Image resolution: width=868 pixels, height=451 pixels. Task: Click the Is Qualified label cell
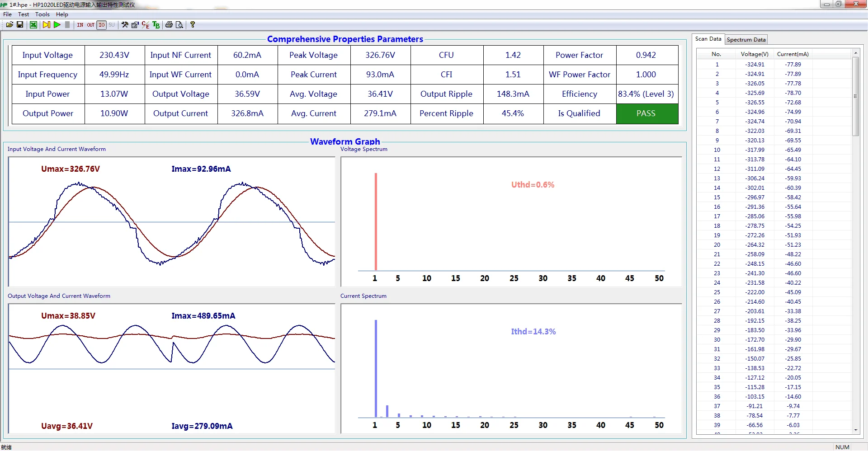579,113
